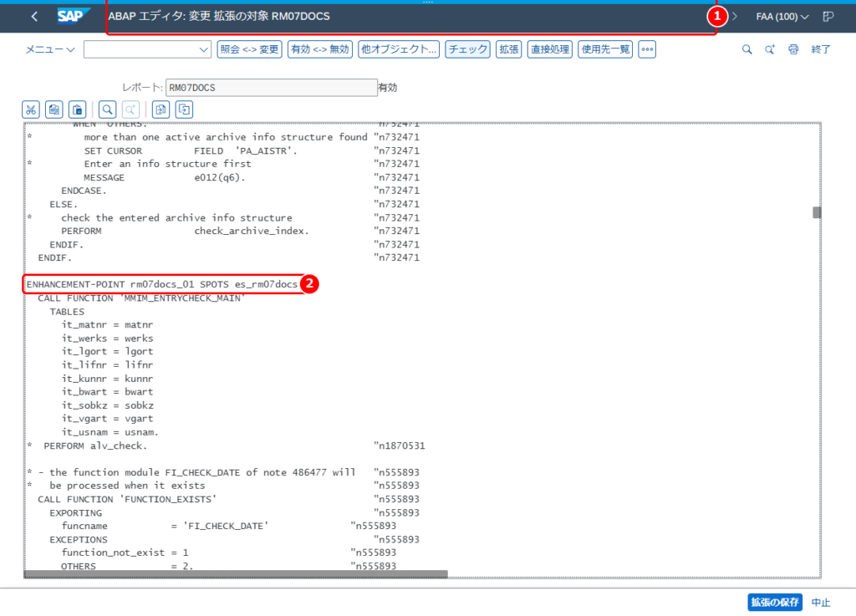Click the funcname = 'FI_CHECK_DATE' line
The width and height of the screenshot is (856, 616).
click(165, 526)
